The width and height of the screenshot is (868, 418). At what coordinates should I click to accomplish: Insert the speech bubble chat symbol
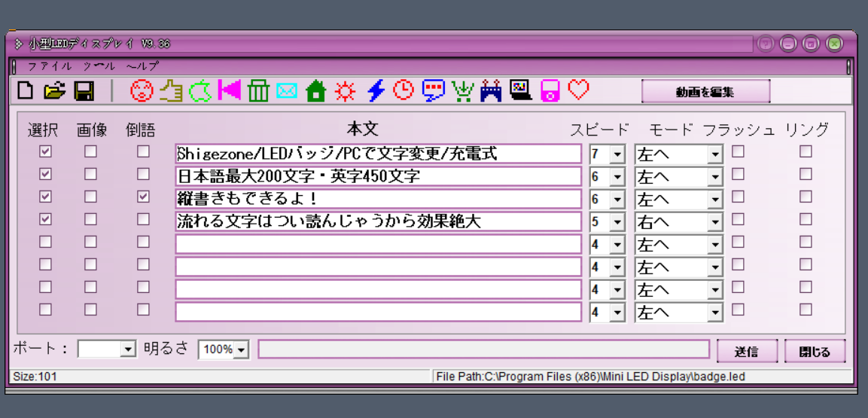click(434, 90)
